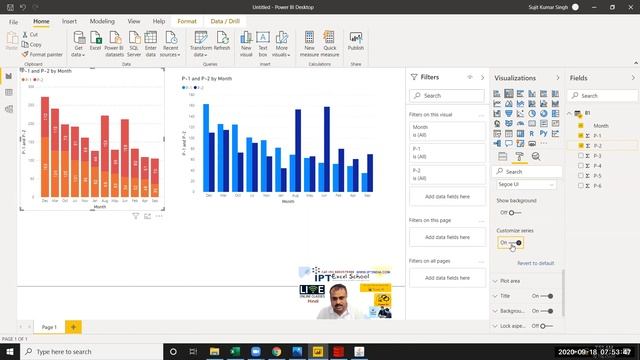Click Publish in the Share group
This screenshot has width=640, height=360.
point(356,41)
